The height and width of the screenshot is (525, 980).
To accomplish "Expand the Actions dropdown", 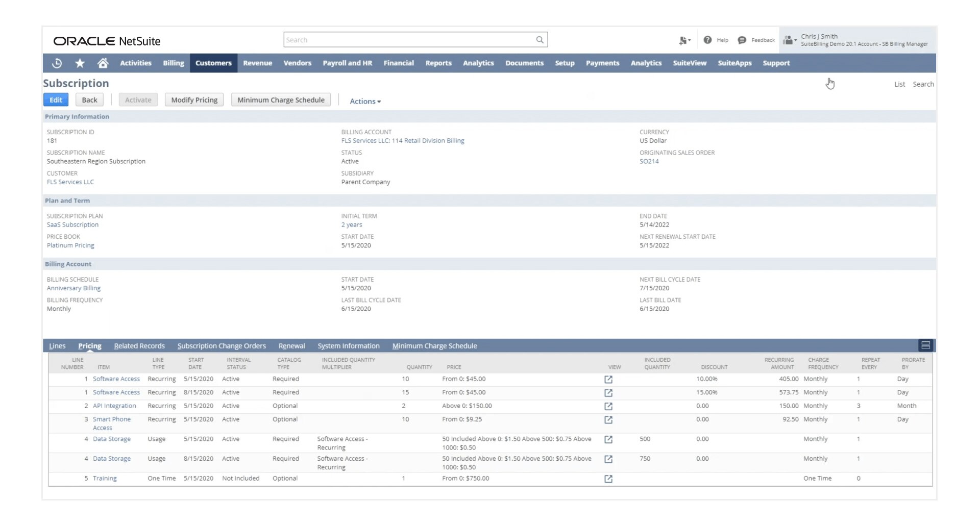I will tap(365, 101).
